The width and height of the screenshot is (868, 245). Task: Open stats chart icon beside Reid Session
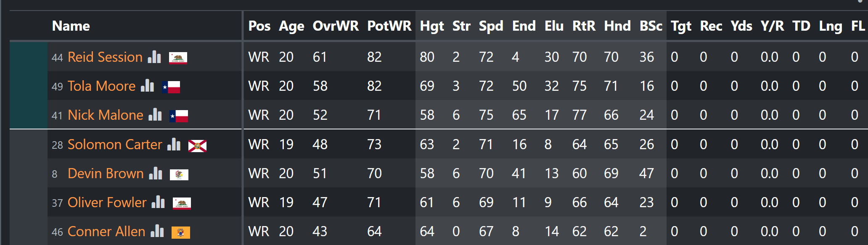(154, 57)
